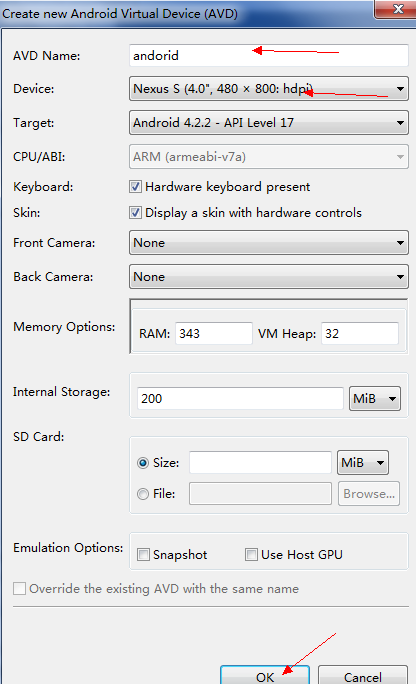The width and height of the screenshot is (416, 684).
Task: Uncheck Display a skin with hardware controls
Action: [135, 213]
